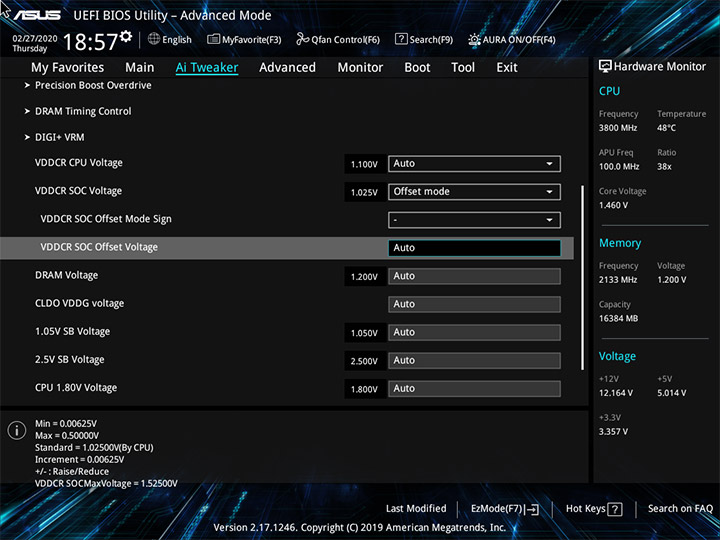Click the 18:57 clock display
720x540 pixels.
pos(90,42)
